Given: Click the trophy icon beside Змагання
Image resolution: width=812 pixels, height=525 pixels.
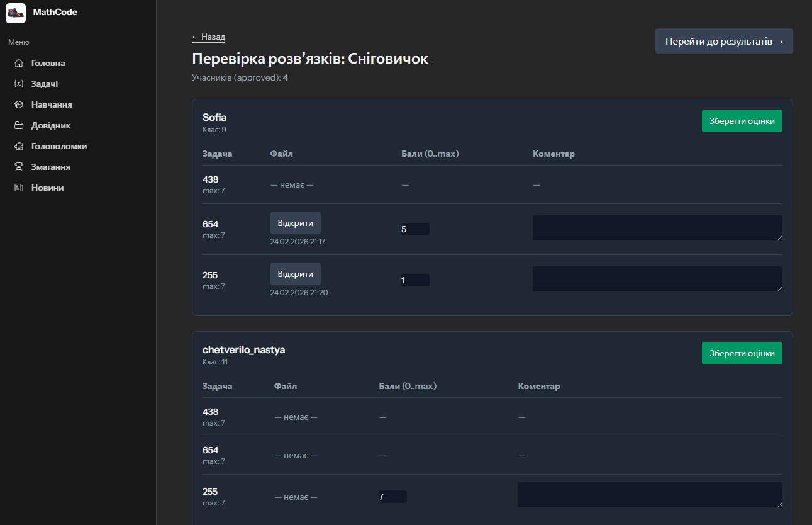Looking at the screenshot, I should [x=19, y=167].
